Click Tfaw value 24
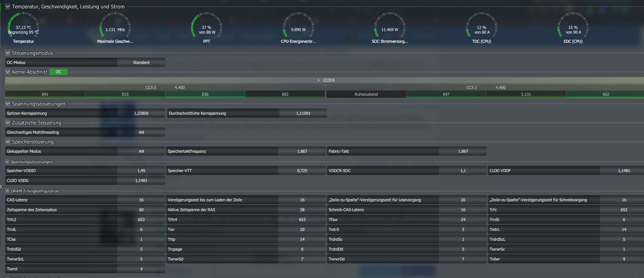Image resolution: width=644 pixels, height=278 pixels. (463, 220)
